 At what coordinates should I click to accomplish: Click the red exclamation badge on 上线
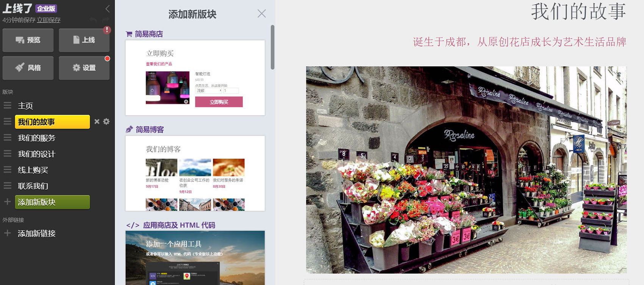tap(107, 30)
